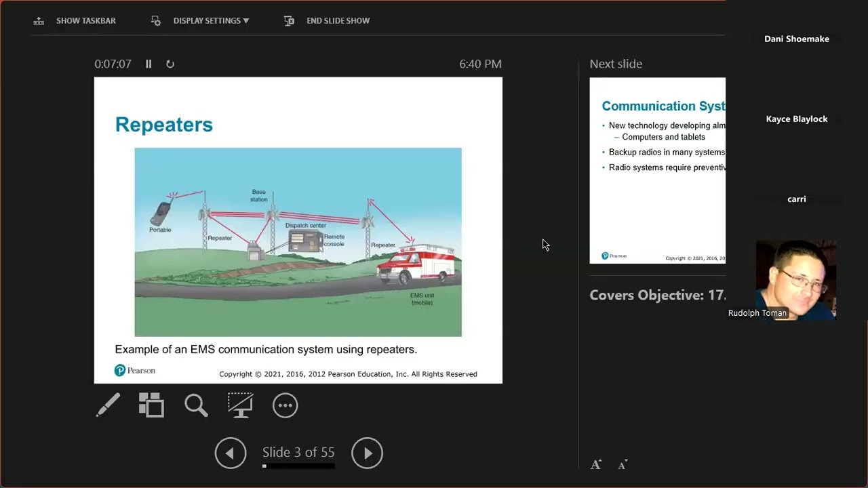Click the current Repeaters slide
Image resolution: width=868 pixels, height=488 pixels.
298,230
